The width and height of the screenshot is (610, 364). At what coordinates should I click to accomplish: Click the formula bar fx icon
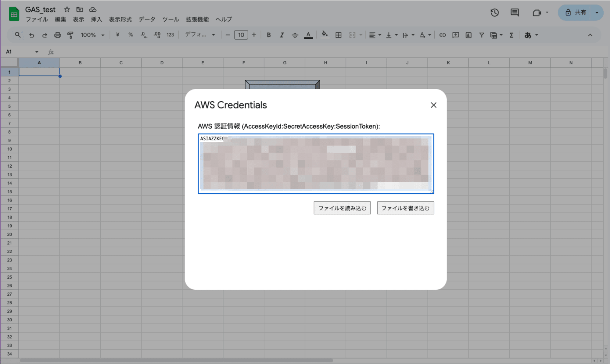pos(51,52)
